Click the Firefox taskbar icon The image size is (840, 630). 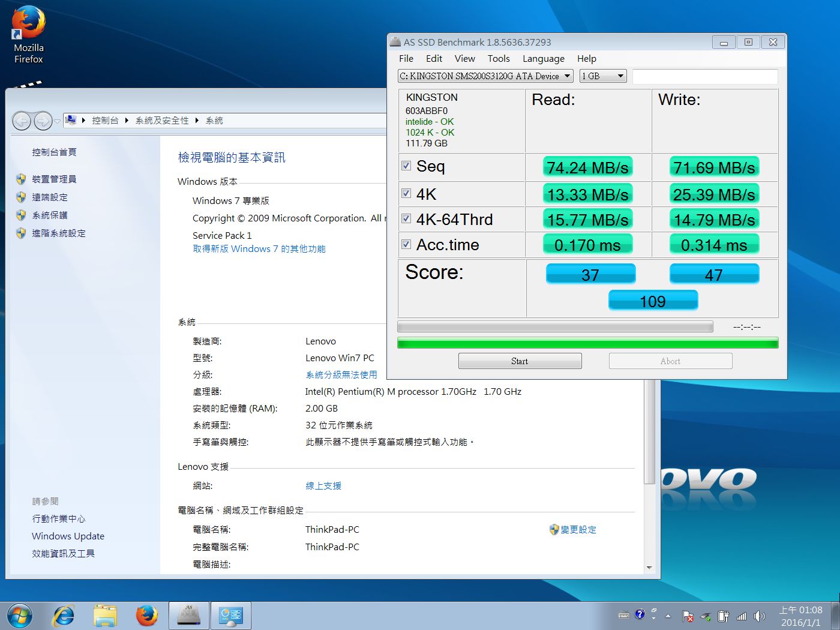pos(146,616)
